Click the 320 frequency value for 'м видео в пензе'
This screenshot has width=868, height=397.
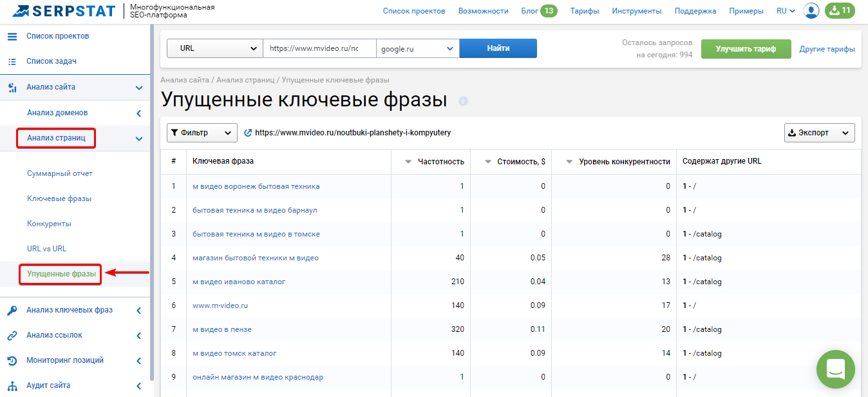tap(458, 329)
